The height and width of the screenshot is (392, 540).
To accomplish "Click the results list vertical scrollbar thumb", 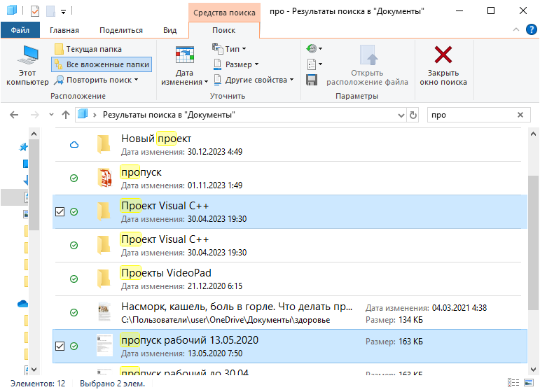I will (533, 242).
